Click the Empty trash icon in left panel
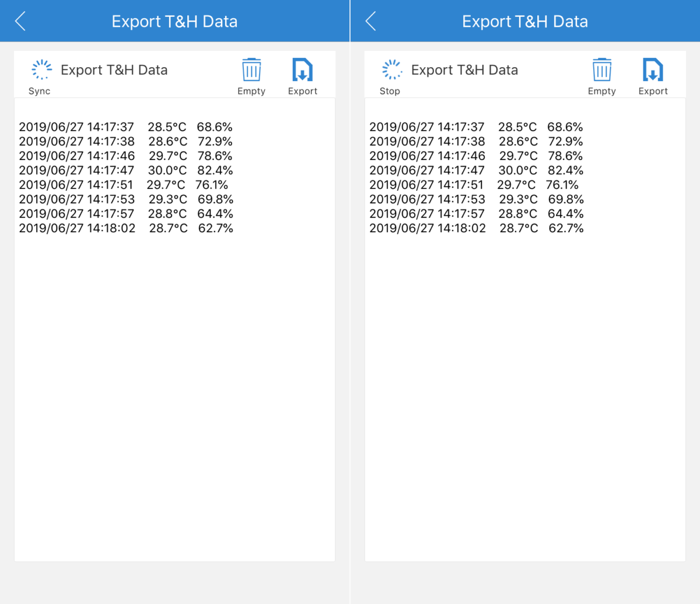 click(251, 70)
